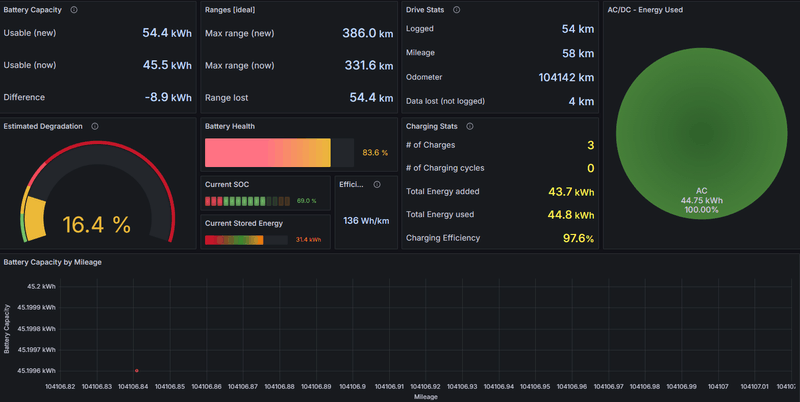Viewport: 800px width, 402px height.
Task: Select the Total Energy added value 43.7 kWh
Action: pyautogui.click(x=571, y=192)
